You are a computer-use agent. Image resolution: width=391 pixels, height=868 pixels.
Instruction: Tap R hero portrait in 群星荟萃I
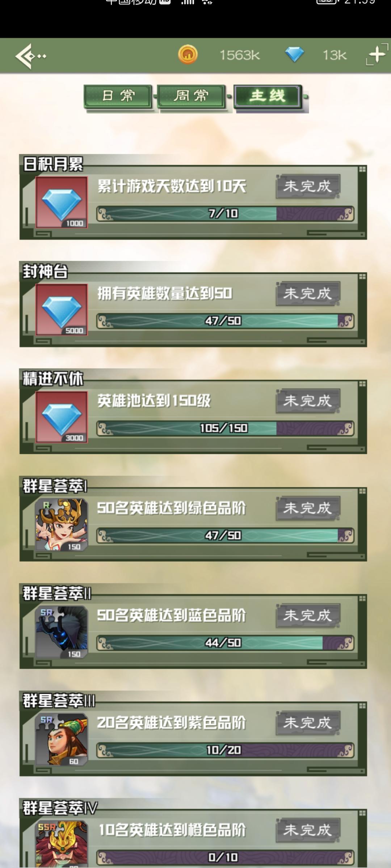coord(62,524)
